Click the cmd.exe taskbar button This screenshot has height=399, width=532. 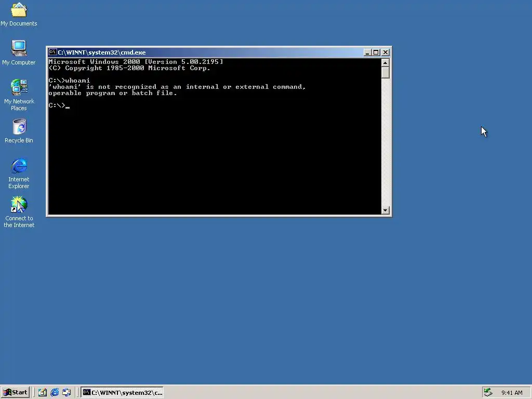pos(122,393)
